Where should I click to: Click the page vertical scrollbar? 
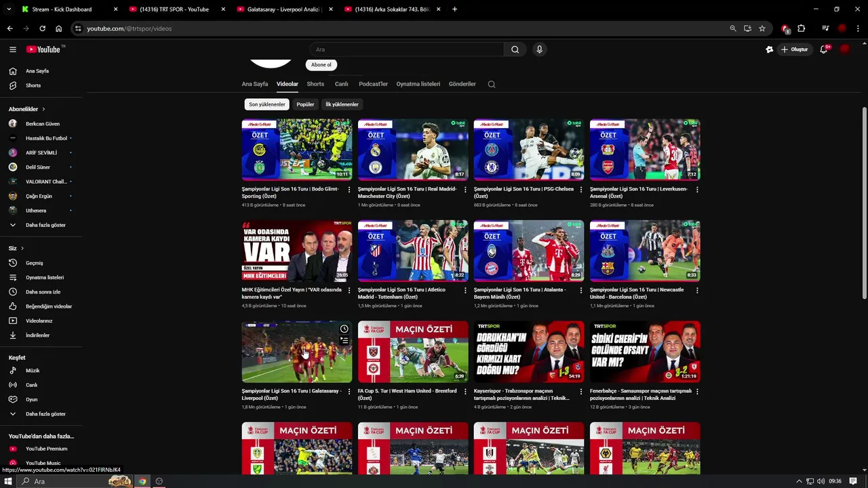click(x=864, y=203)
